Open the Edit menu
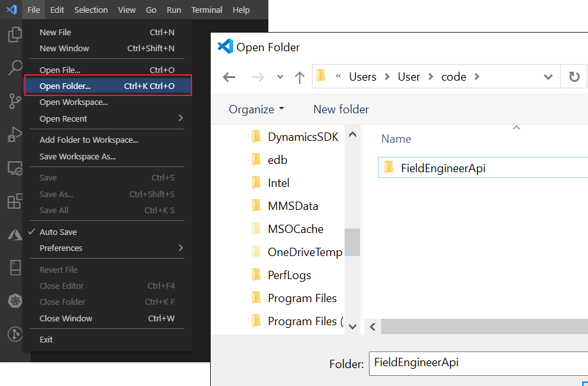Screen dimensions: 588x386 57,10
